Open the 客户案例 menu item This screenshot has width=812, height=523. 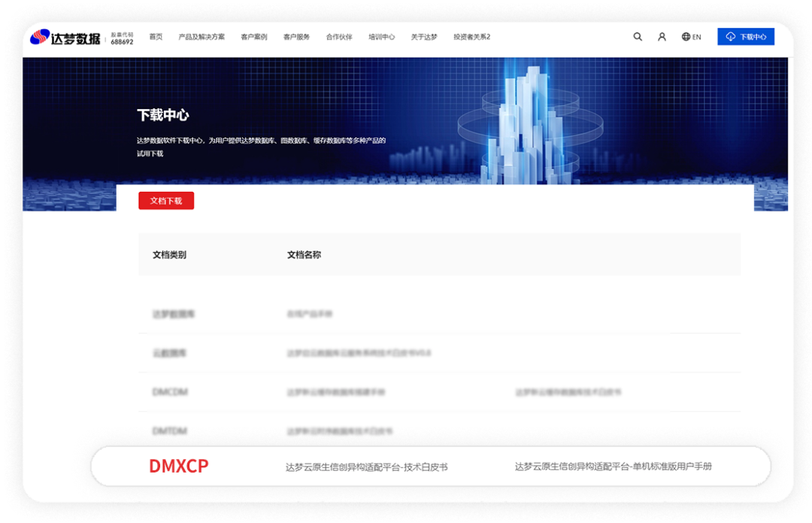pos(254,37)
